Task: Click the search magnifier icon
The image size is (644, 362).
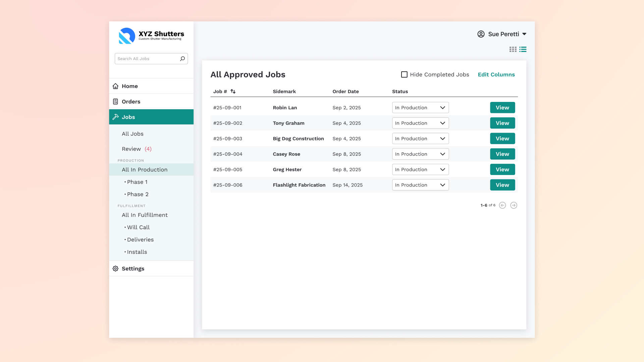Action: click(182, 59)
